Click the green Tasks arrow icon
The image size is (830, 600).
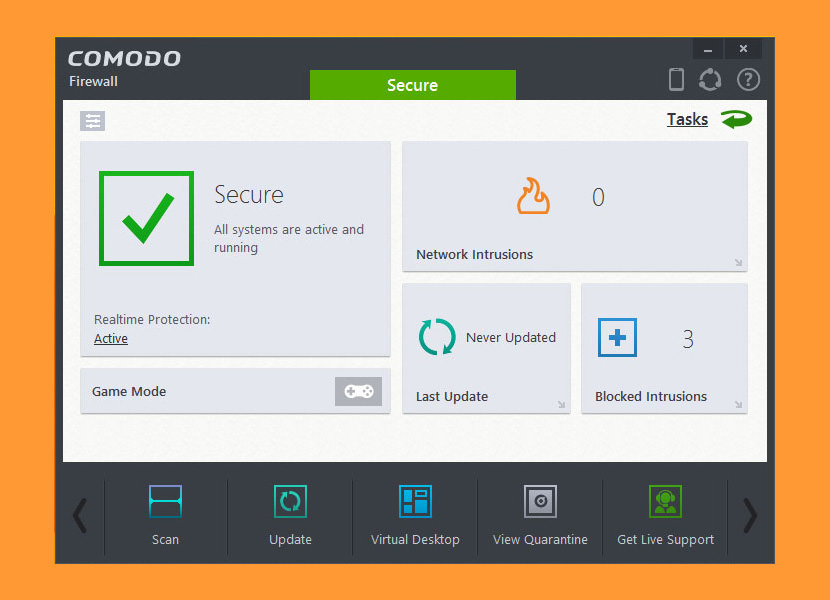(x=736, y=119)
